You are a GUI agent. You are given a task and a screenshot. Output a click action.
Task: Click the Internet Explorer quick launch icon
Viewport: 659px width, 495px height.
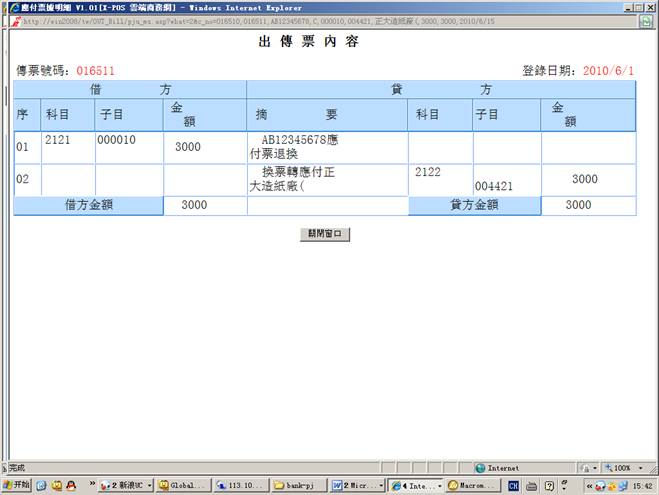click(41, 485)
